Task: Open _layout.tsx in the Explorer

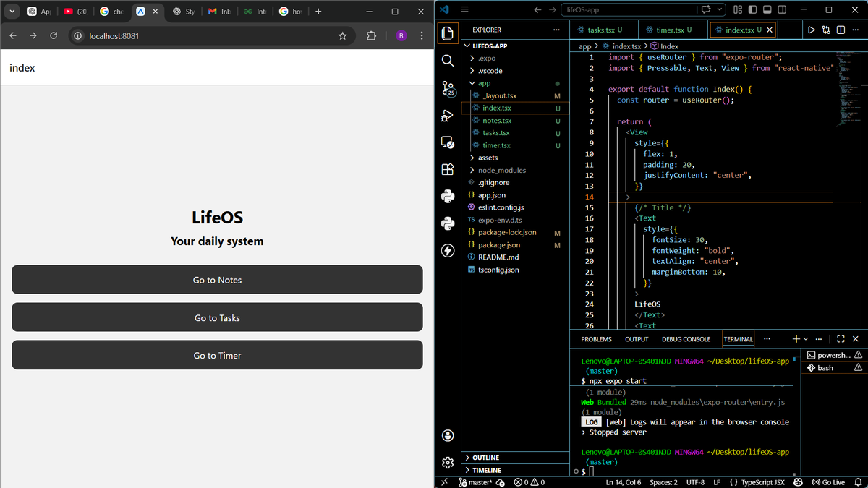Action: (500, 95)
